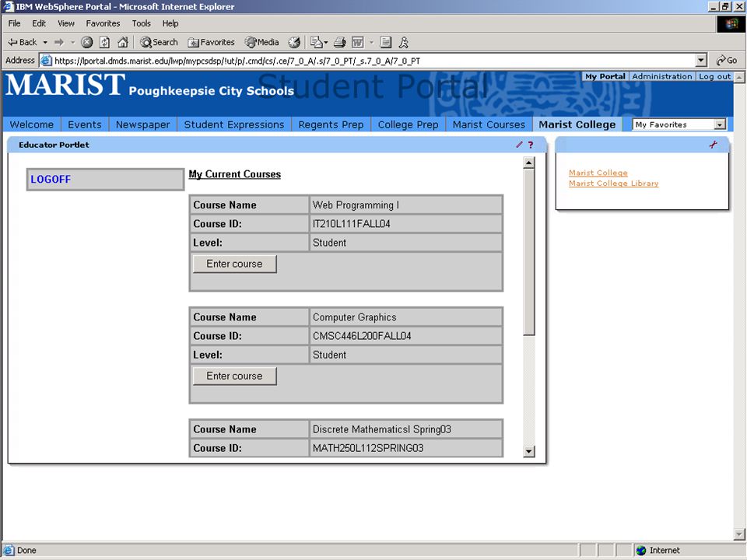Open the Mail toolbar icon

pyautogui.click(x=317, y=42)
